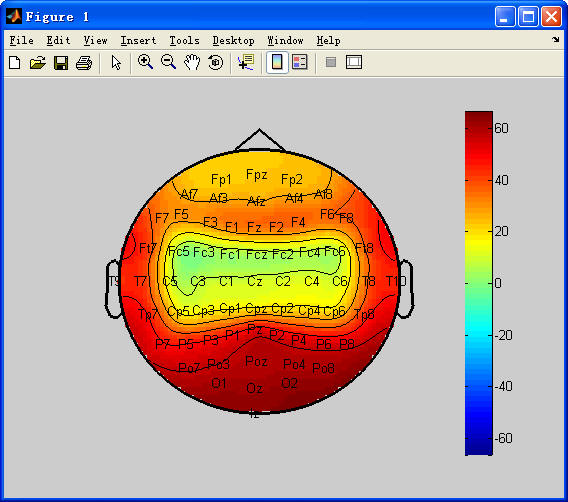Save figure with the floppy disk icon
Screen dimensions: 568x502
(x=61, y=63)
